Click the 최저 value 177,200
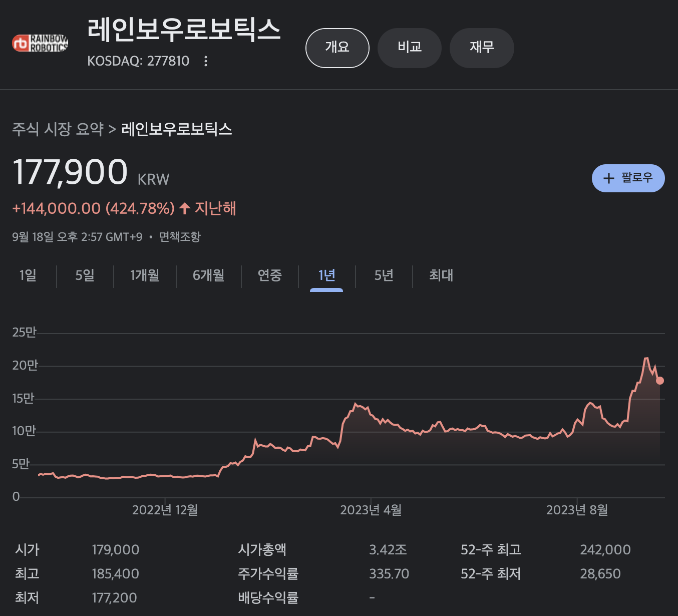Viewport: 678px width, 616px height. click(x=115, y=598)
